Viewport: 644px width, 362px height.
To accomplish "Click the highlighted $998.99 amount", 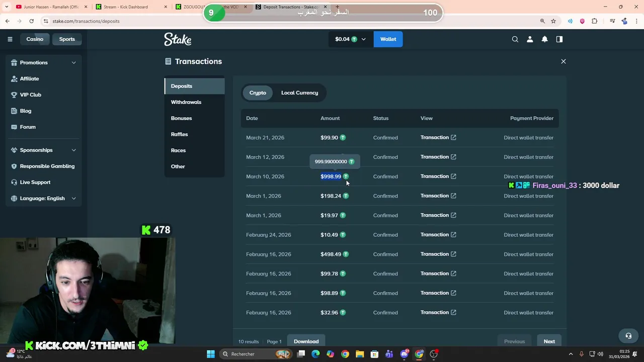I will (x=331, y=176).
